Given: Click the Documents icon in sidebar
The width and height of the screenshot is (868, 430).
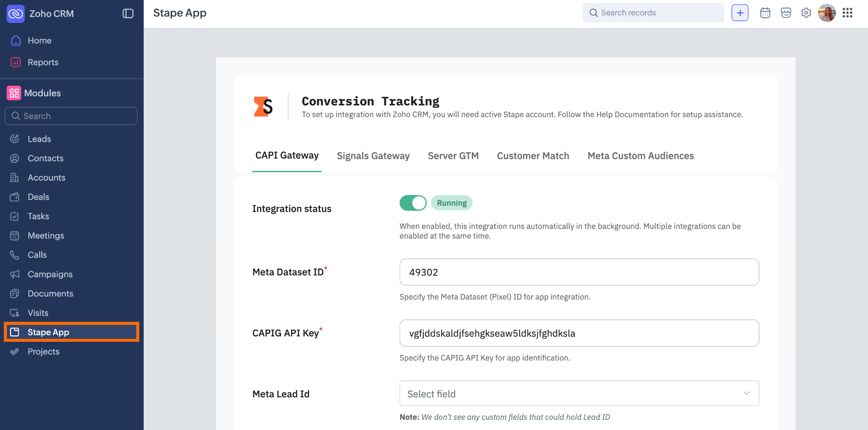Looking at the screenshot, I should [x=15, y=293].
